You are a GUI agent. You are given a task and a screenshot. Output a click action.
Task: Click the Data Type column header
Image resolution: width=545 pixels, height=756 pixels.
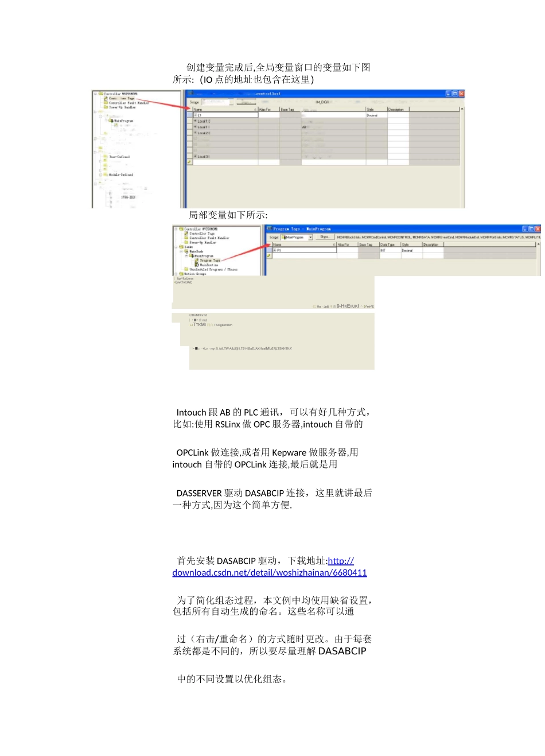tap(390, 245)
